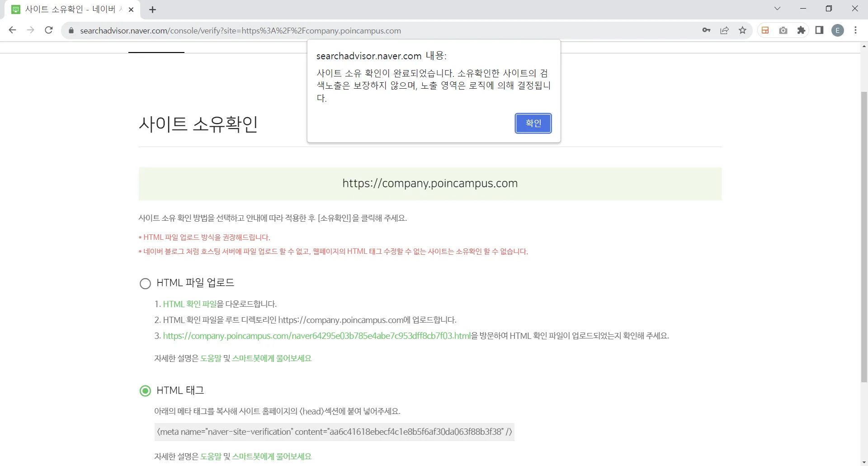
Task: Click the naver-site-verification meta tag box
Action: 334,432
